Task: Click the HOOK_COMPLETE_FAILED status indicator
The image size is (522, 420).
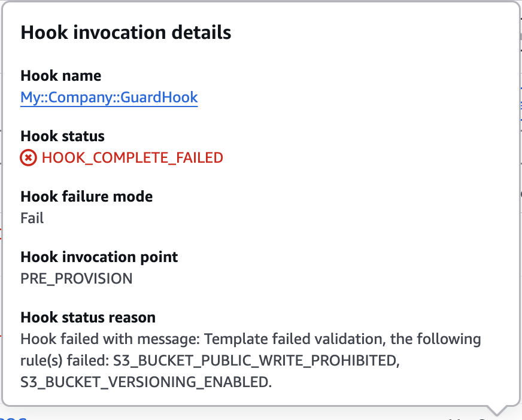Action: (132, 157)
